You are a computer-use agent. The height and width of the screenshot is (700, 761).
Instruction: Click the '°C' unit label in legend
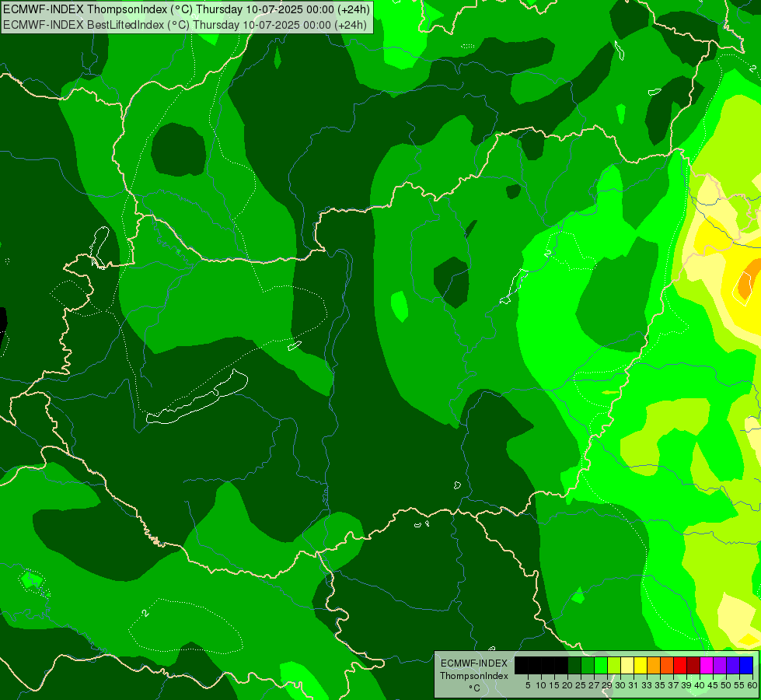coord(475,688)
